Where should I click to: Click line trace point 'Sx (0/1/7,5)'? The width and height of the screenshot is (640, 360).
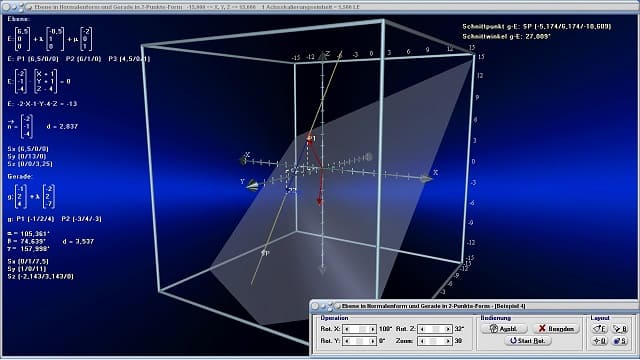28,261
